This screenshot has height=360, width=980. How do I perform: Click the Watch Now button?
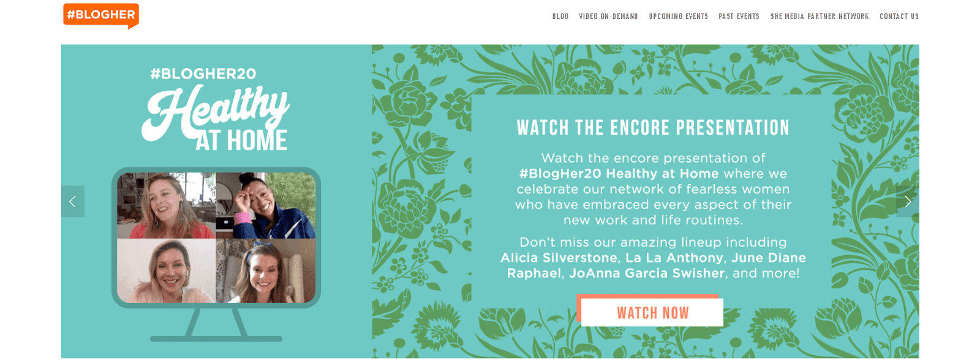pyautogui.click(x=651, y=312)
